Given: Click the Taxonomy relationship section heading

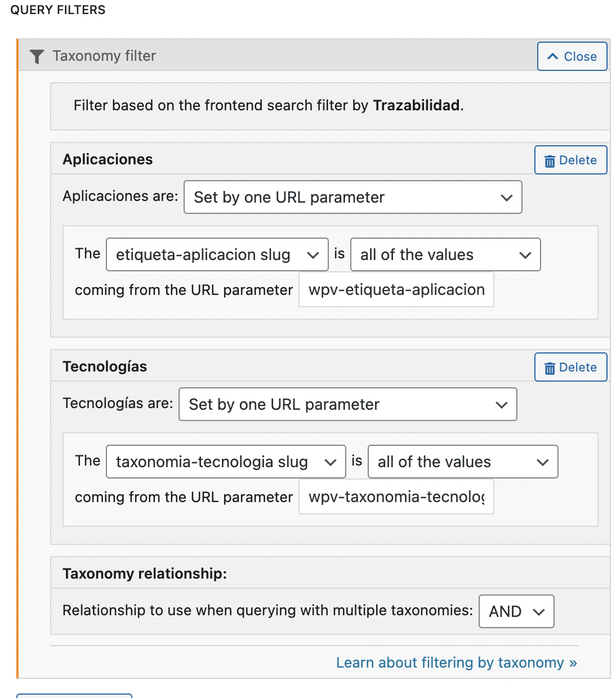Looking at the screenshot, I should 145,574.
